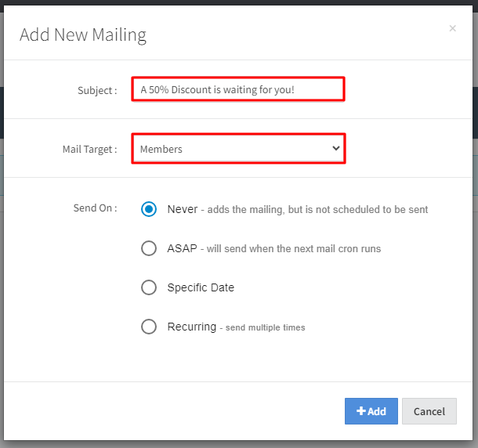Click the Mail Target dropdown arrow

click(336, 148)
